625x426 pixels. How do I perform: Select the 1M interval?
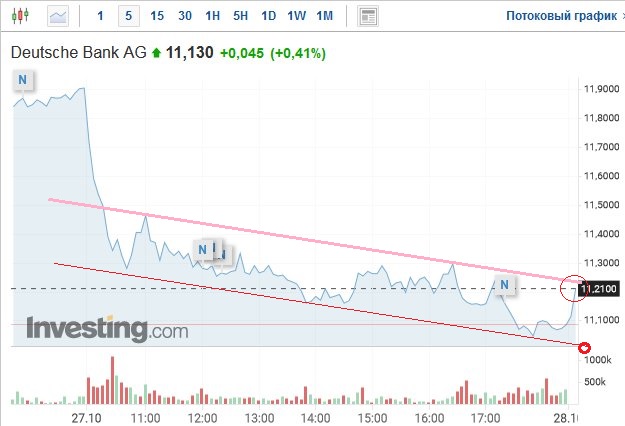point(324,16)
